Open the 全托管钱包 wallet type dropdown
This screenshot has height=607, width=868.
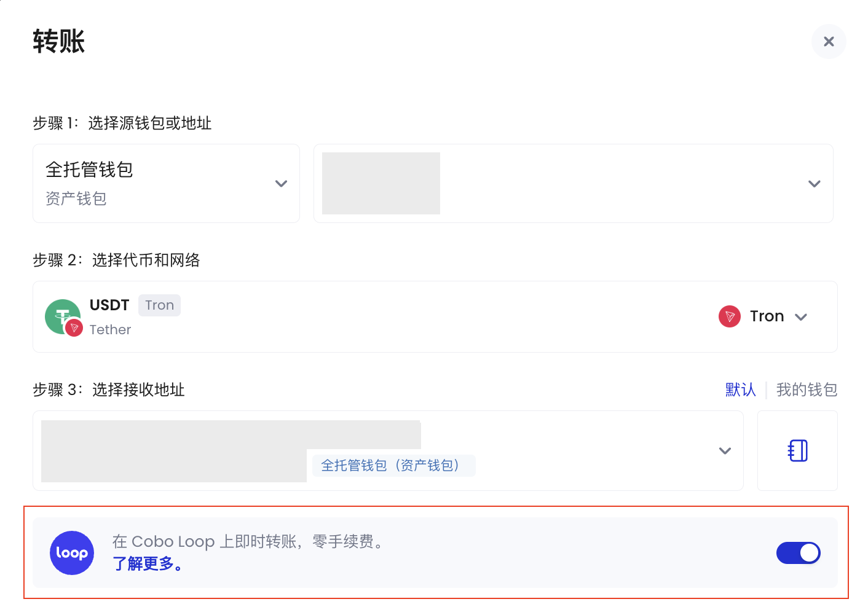coord(166,183)
